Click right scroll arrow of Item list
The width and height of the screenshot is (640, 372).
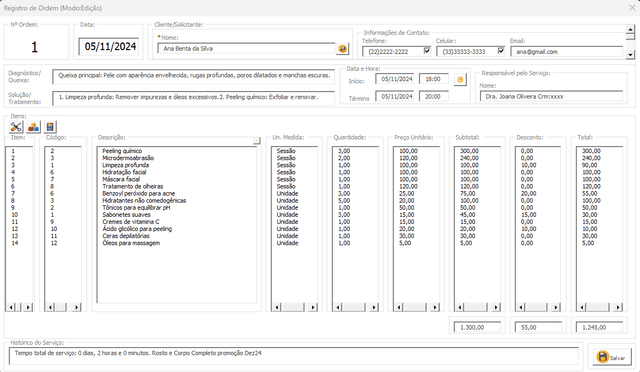click(28, 307)
